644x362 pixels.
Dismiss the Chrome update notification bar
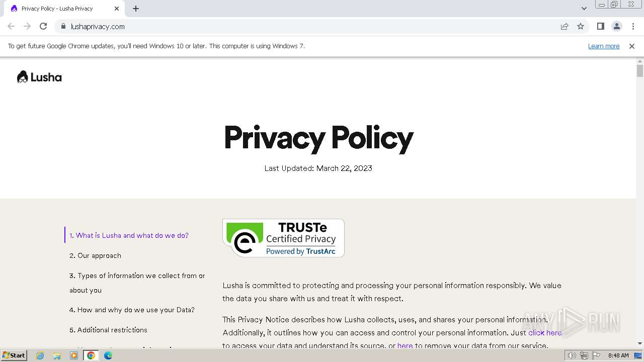click(632, 46)
